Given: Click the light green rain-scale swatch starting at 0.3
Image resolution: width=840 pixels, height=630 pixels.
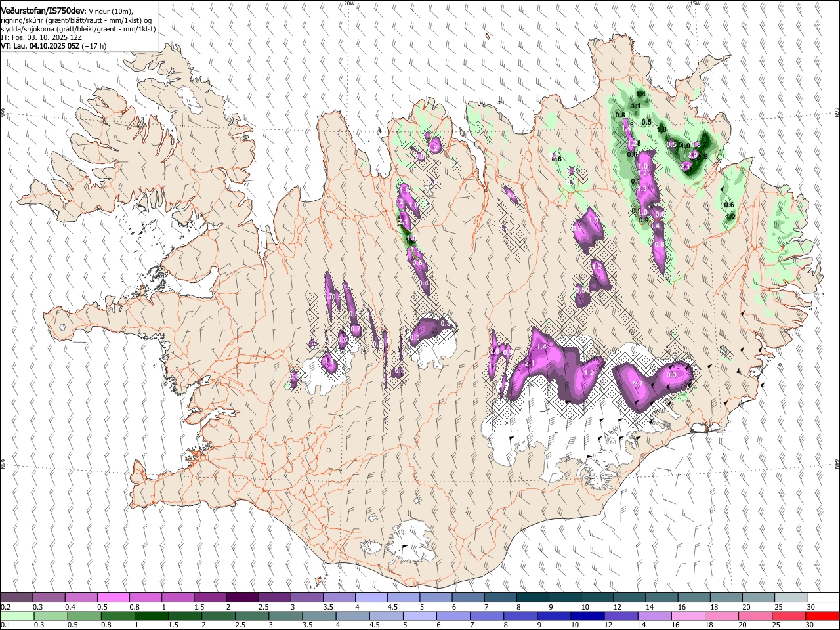Looking at the screenshot, I should 50,616.
